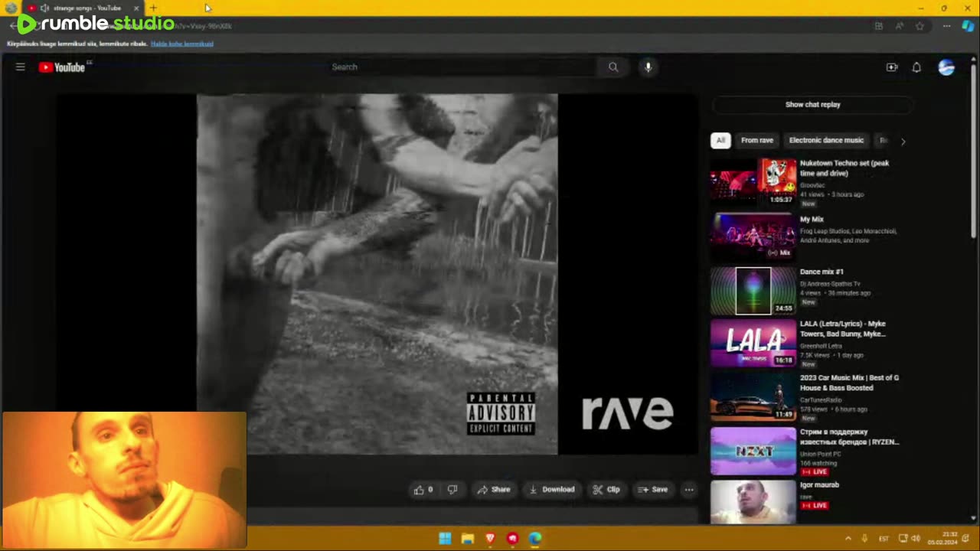Switch to Microsoft Edge in taskbar
This screenshot has height=551, width=980.
click(535, 539)
